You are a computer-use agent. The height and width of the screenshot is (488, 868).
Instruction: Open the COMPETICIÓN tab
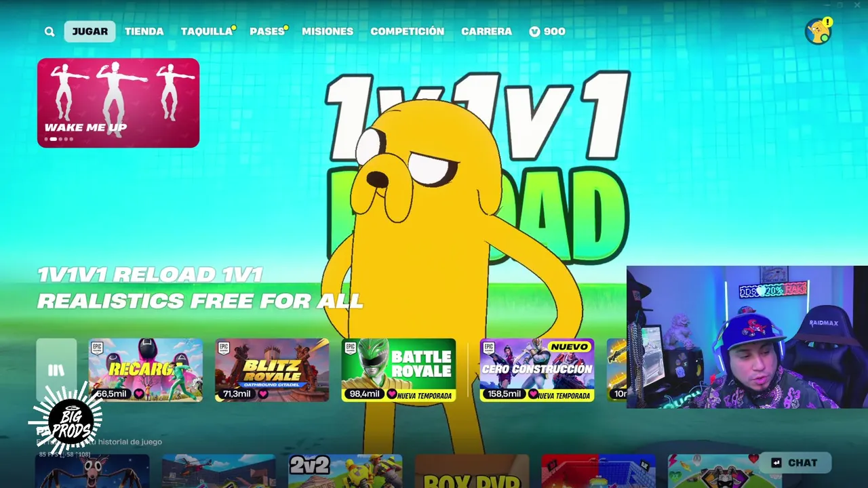pos(407,32)
